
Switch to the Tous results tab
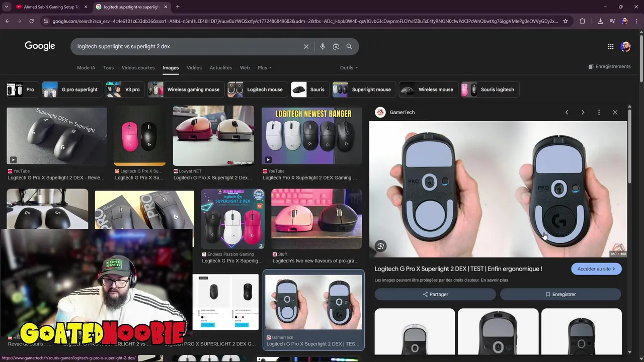pyautogui.click(x=108, y=68)
